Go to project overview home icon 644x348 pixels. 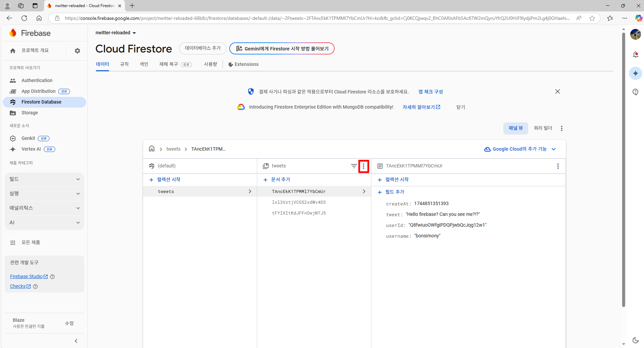click(13, 51)
